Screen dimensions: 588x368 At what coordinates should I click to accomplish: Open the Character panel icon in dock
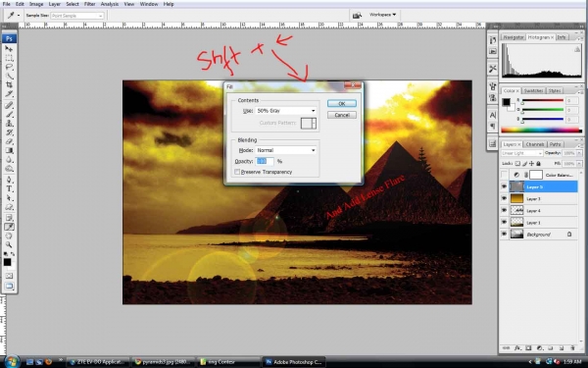(x=493, y=115)
